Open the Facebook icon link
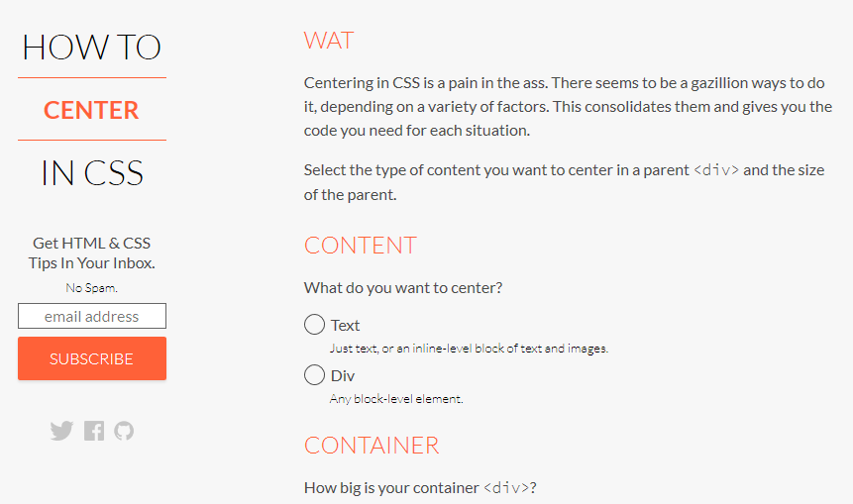853x504 pixels. [93, 431]
